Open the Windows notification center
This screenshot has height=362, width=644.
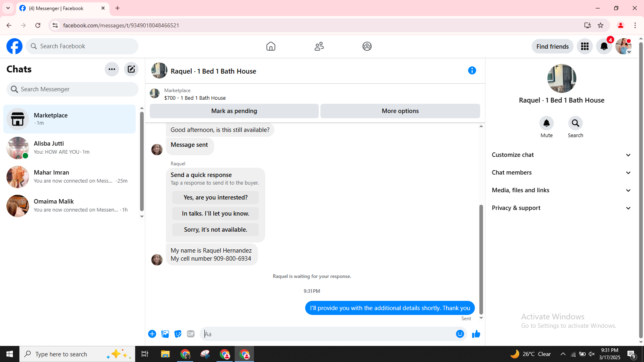coord(631,354)
